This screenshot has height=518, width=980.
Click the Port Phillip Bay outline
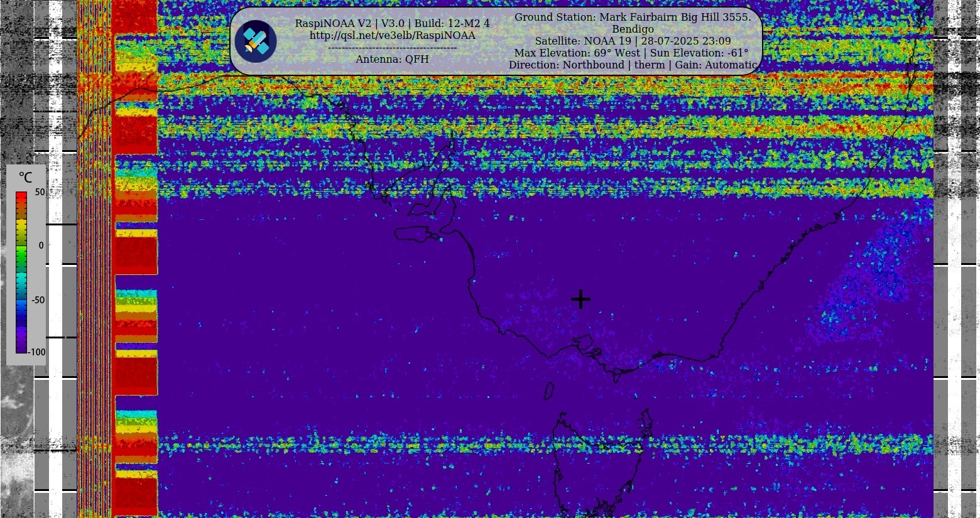point(582,343)
